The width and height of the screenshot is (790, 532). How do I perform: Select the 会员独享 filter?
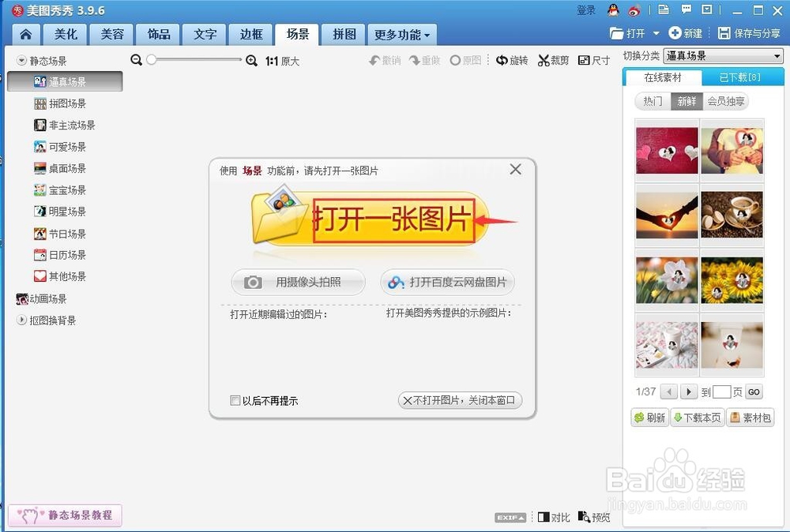click(x=725, y=101)
